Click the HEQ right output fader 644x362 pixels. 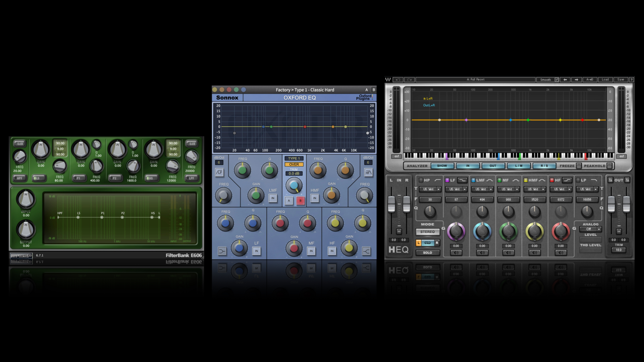click(626, 204)
